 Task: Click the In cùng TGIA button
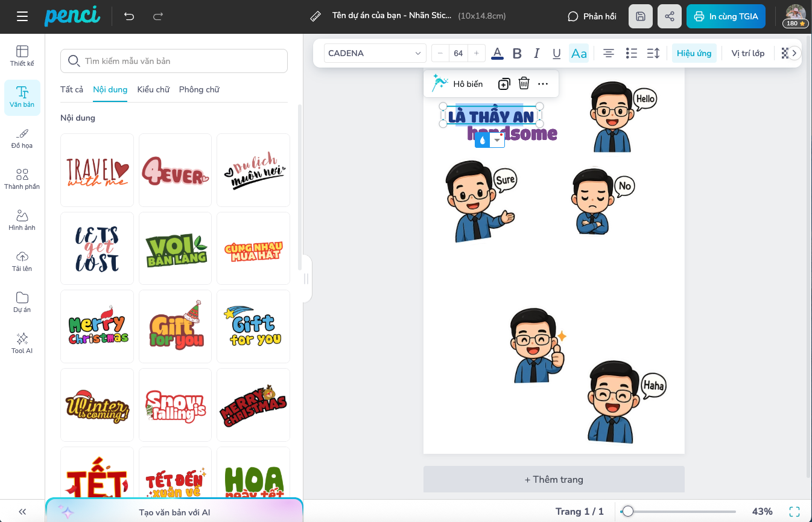click(x=726, y=16)
